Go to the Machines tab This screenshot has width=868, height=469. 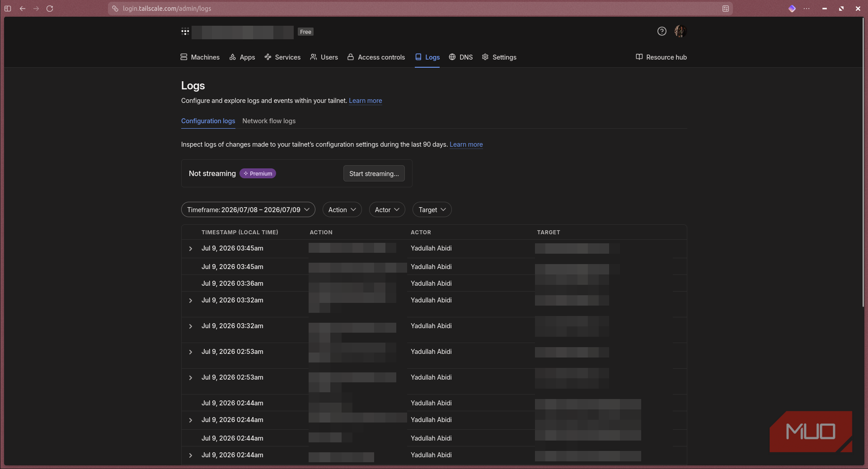[x=200, y=57]
